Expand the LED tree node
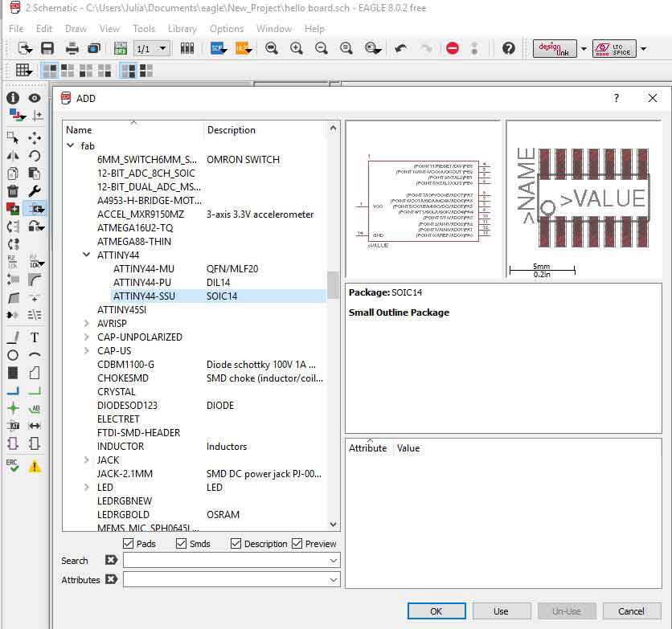Screen dimensions: 672x629 click(x=87, y=487)
